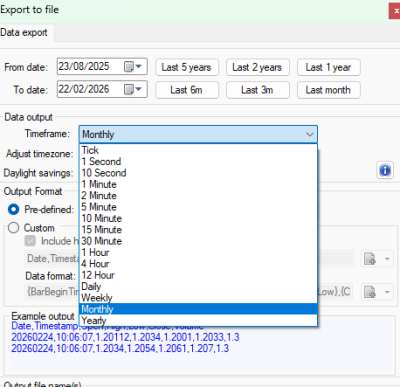The height and width of the screenshot is (387, 400).
Task: Select the highlighted Monthly list entry
Action: pyautogui.click(x=198, y=309)
